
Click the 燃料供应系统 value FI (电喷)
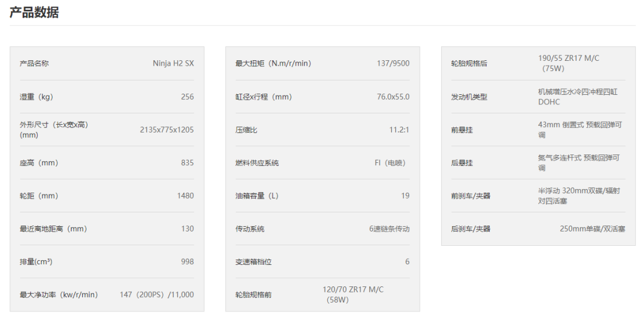pyautogui.click(x=392, y=163)
